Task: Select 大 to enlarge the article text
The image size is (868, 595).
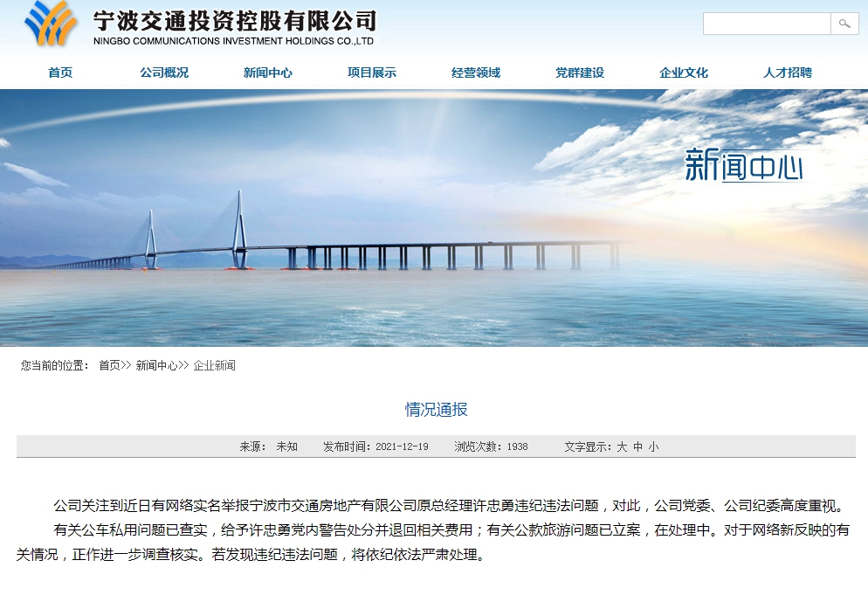Action: tap(620, 446)
